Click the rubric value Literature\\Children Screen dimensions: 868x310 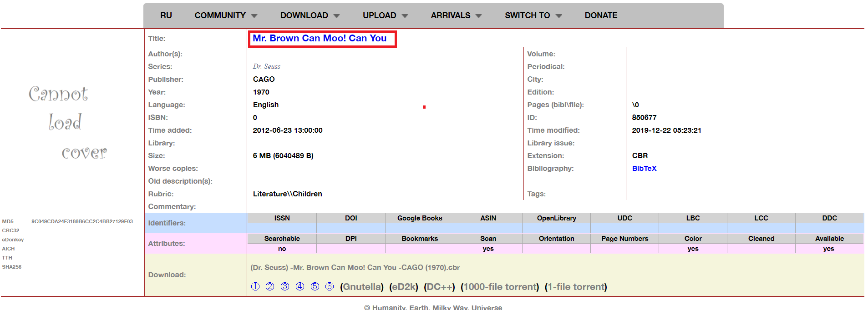pos(288,194)
